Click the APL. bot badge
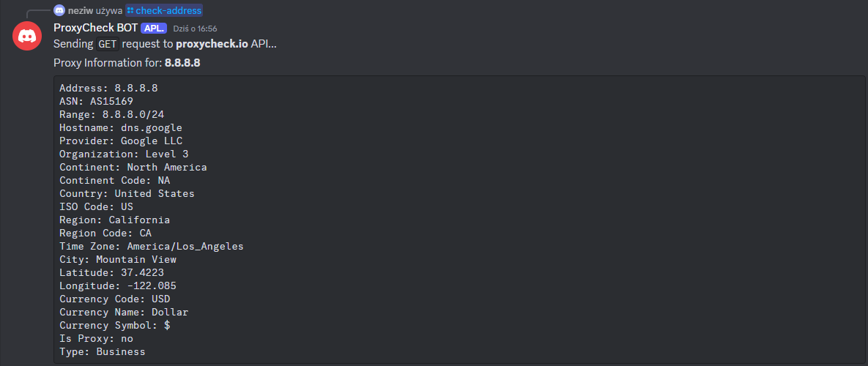The width and height of the screenshot is (868, 366). (x=154, y=29)
